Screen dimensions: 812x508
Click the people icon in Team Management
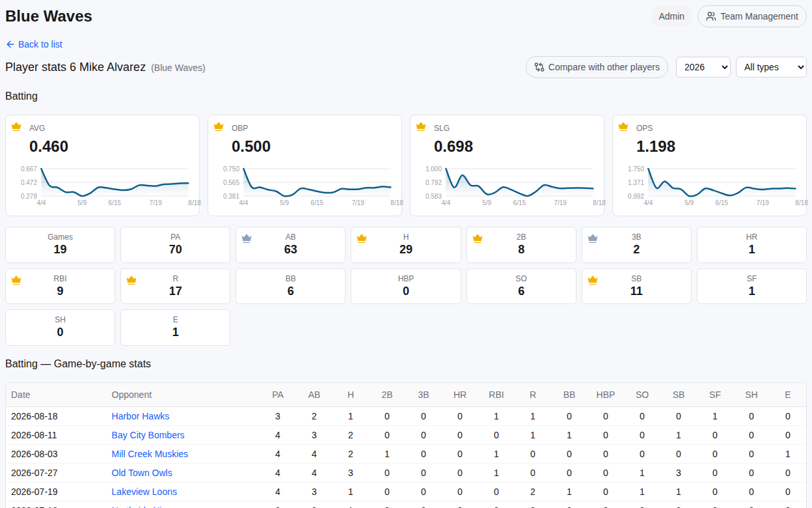[x=711, y=16]
